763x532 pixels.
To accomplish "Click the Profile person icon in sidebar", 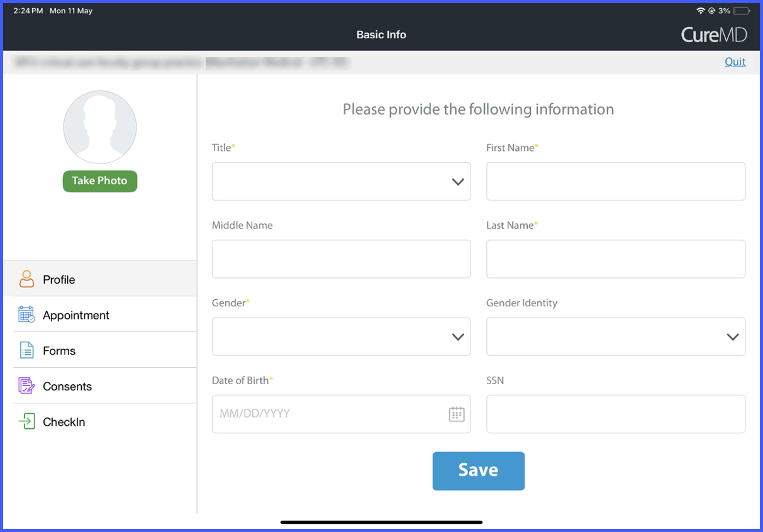I will point(26,279).
